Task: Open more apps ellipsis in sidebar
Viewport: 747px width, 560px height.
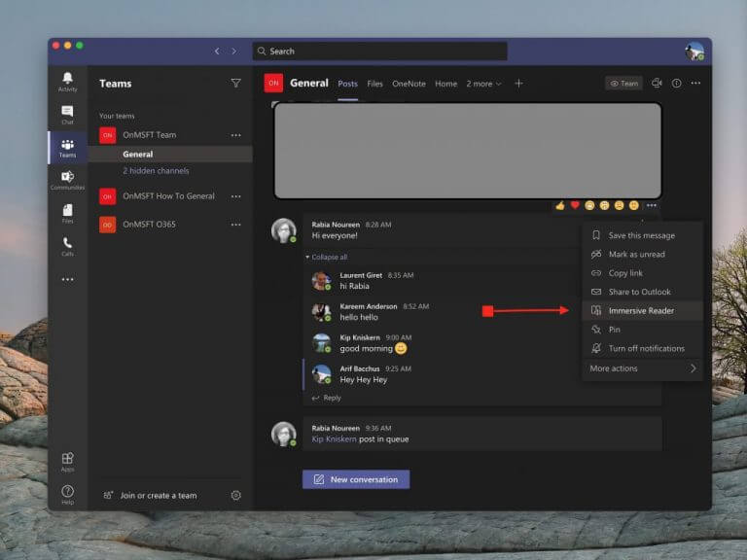Action: click(x=68, y=280)
